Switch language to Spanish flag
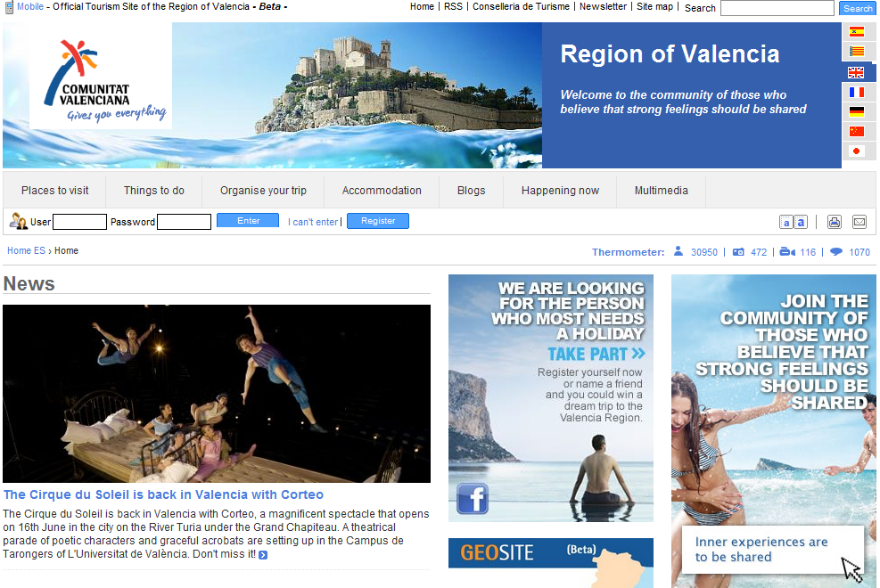Image resolution: width=880 pixels, height=588 pixels. [857, 32]
